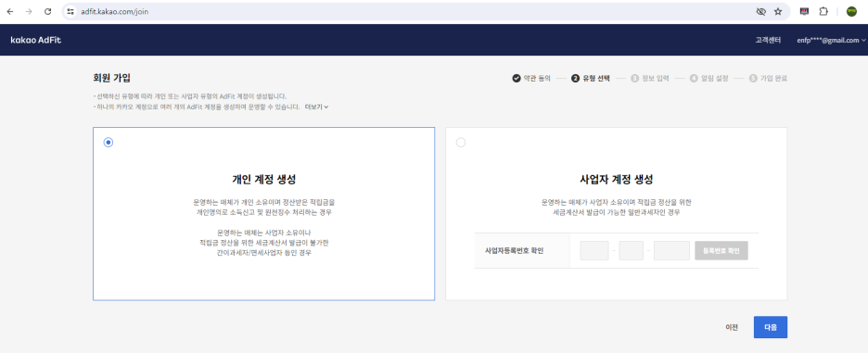Image resolution: width=868 pixels, height=353 pixels.
Task: Open 고객센터 link in header
Action: pos(768,40)
